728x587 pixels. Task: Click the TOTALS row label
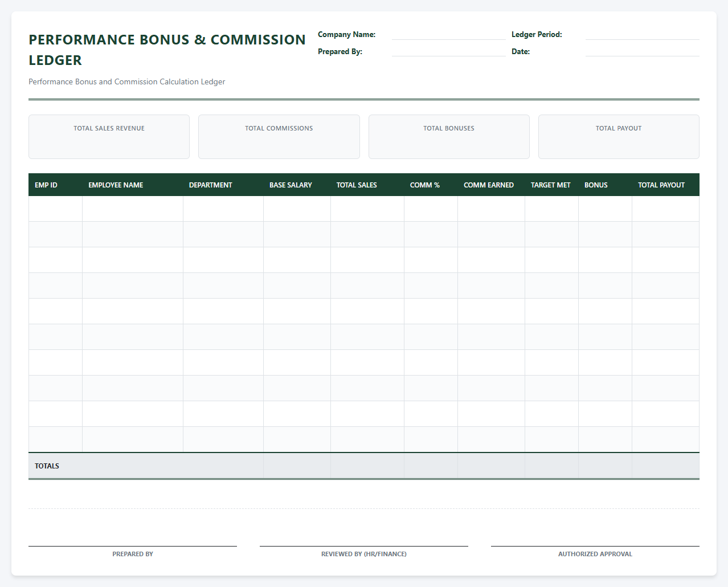point(47,466)
